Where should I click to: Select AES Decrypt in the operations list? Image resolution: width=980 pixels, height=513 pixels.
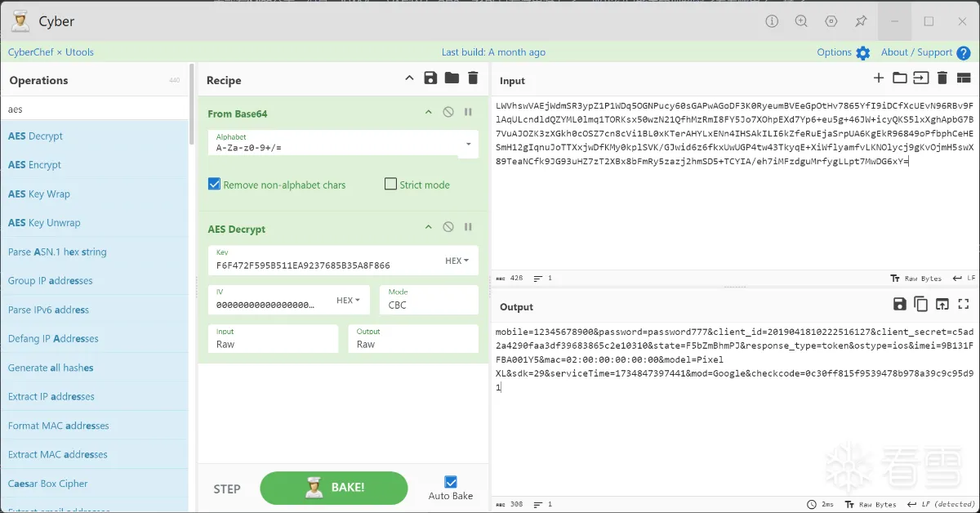(94, 136)
